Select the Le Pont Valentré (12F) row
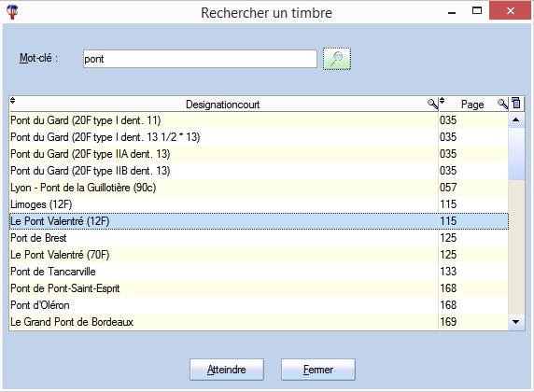 [259, 221]
